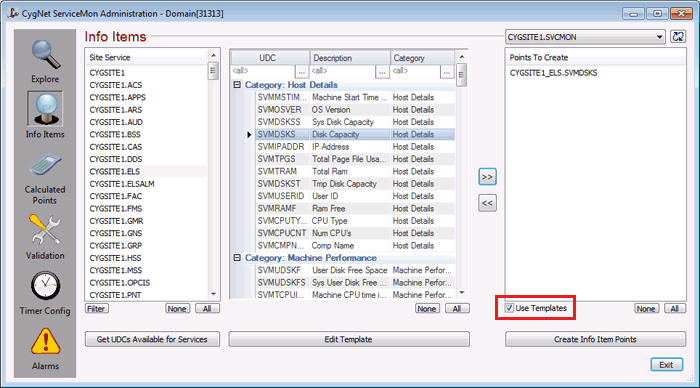Click None button under UDC grid
Viewport: 700px width, 388px height.
tap(427, 309)
